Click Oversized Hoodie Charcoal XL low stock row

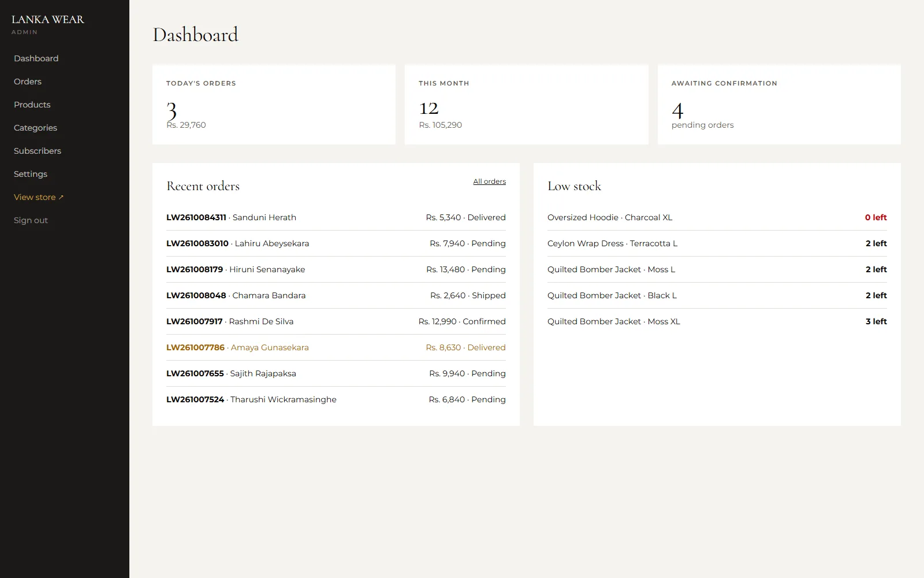click(x=717, y=217)
